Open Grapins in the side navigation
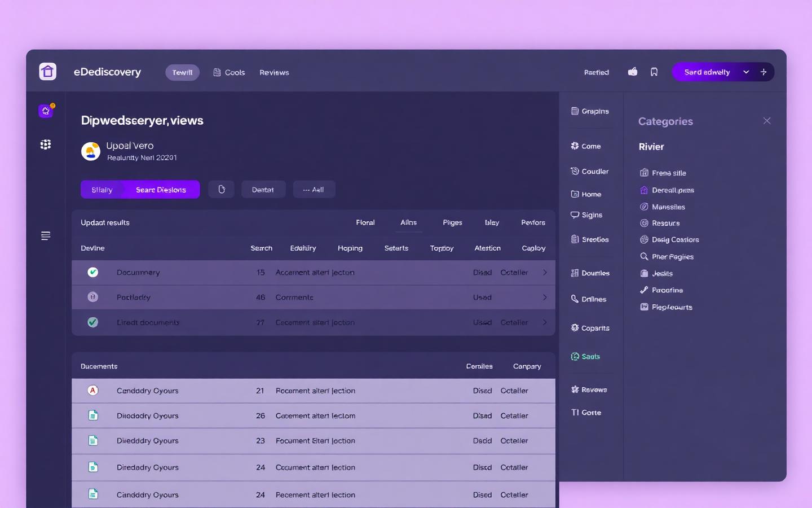Screen dimensions: 812x508 pos(590,111)
